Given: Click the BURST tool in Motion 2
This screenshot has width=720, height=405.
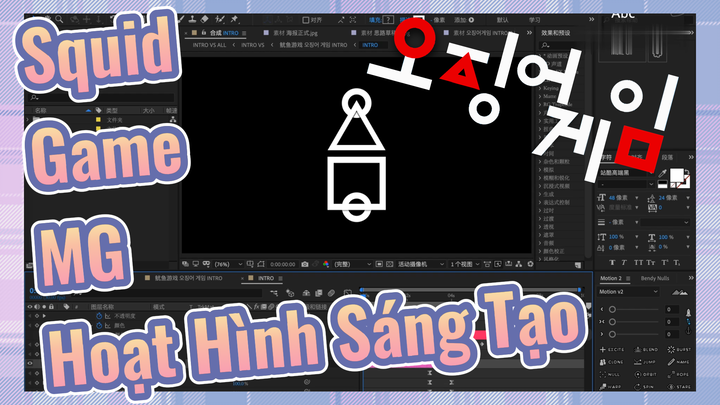Looking at the screenshot, I should [679, 349].
